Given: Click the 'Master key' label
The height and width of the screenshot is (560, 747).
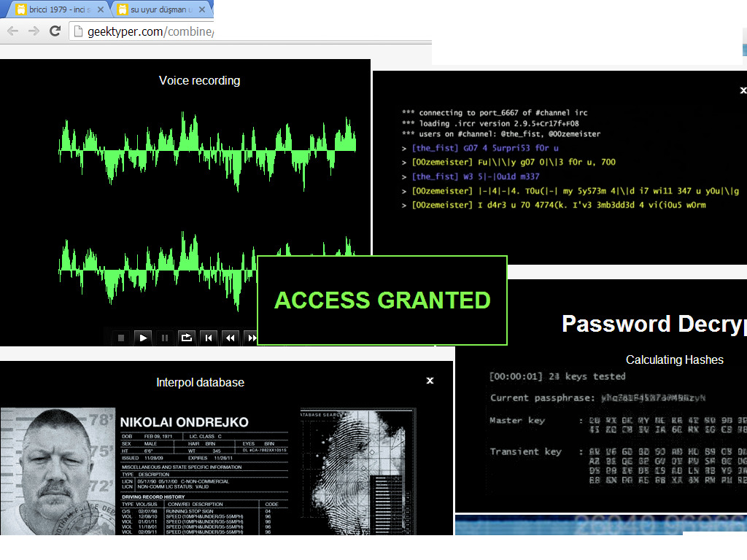Looking at the screenshot, I should pyautogui.click(x=517, y=421).
